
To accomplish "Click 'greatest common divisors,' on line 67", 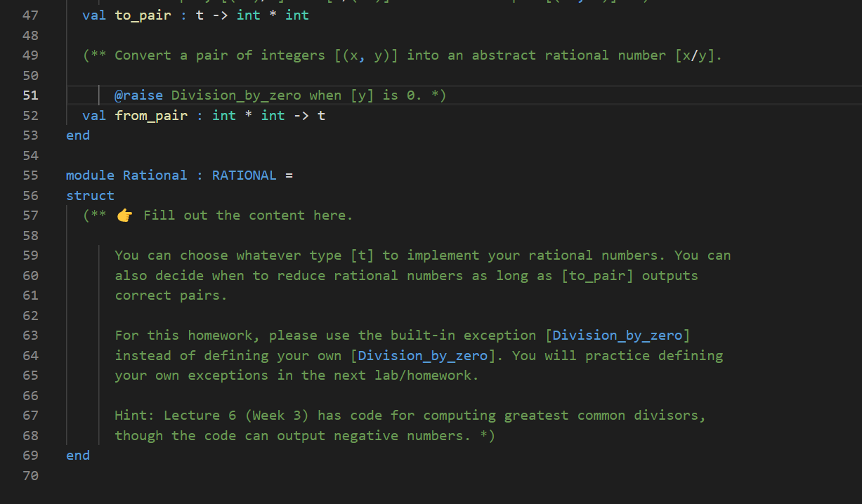I will pos(605,415).
